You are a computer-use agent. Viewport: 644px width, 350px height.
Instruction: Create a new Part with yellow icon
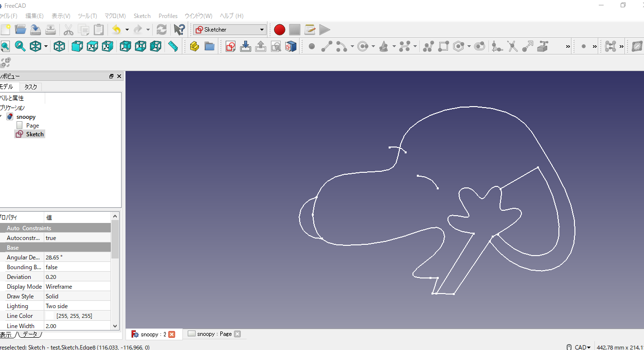(x=195, y=46)
